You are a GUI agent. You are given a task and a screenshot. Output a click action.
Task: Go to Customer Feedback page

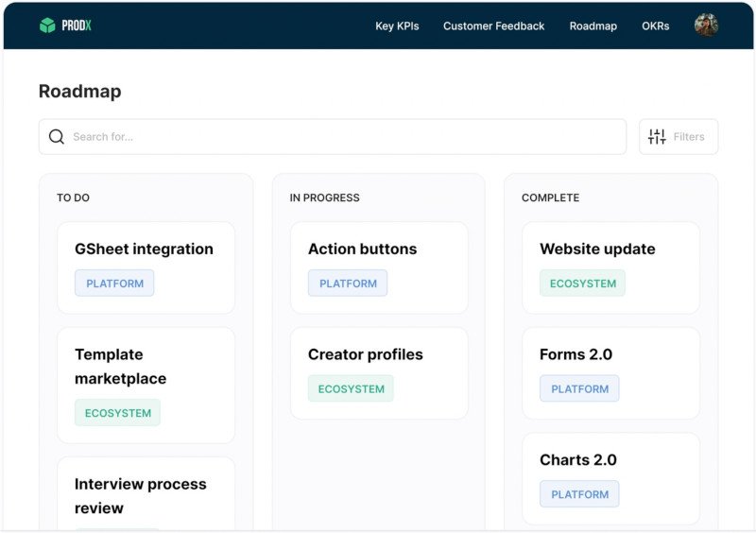click(x=493, y=26)
